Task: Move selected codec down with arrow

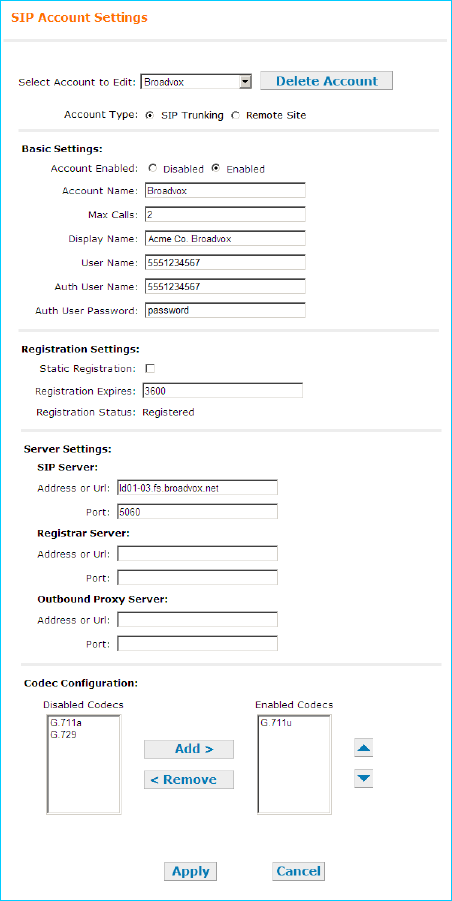Action: click(x=365, y=779)
